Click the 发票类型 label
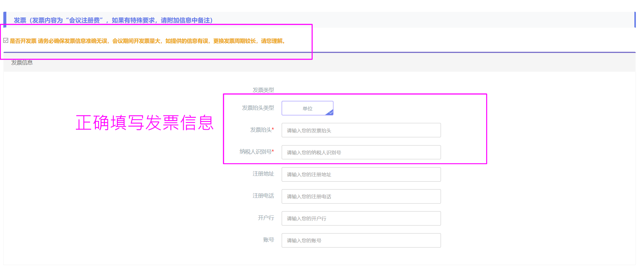The width and height of the screenshot is (644, 269). [263, 90]
